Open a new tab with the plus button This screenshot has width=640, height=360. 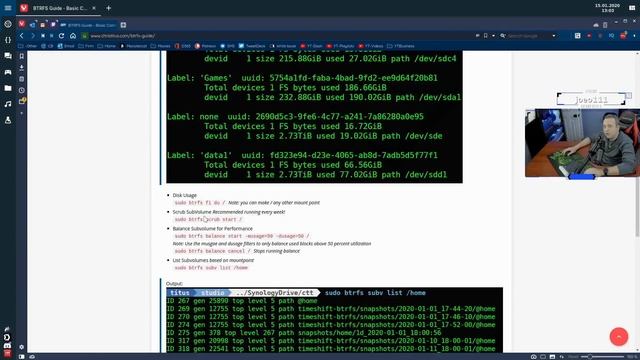(109, 8)
